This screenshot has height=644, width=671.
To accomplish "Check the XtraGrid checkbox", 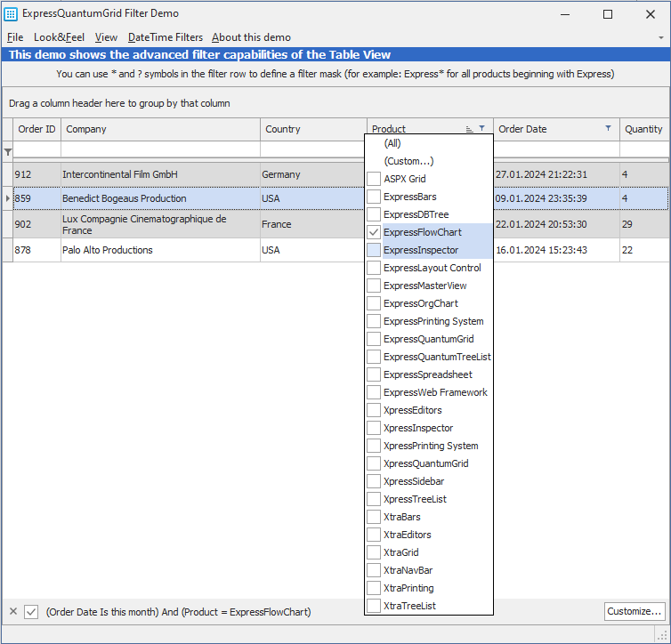I will pyautogui.click(x=374, y=552).
